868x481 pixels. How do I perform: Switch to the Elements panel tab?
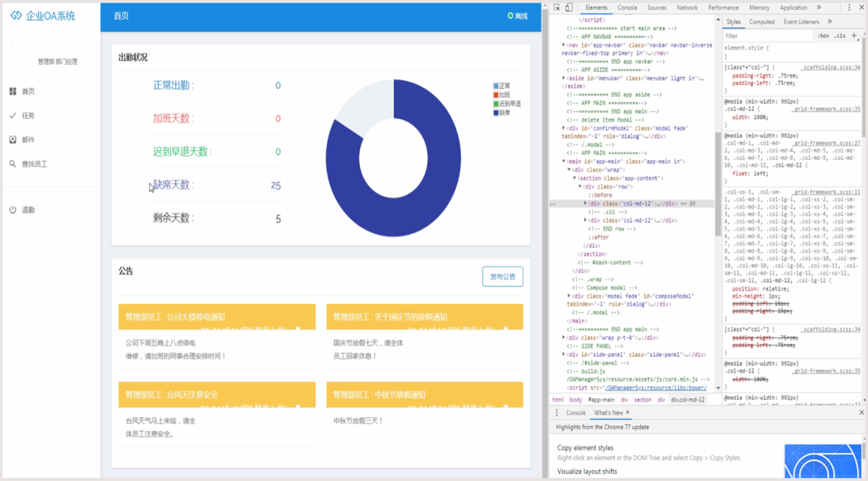[x=596, y=8]
